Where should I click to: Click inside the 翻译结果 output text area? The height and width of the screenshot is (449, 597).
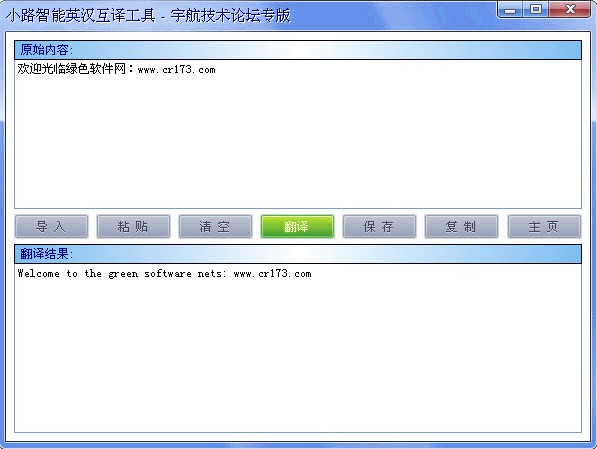(298, 348)
